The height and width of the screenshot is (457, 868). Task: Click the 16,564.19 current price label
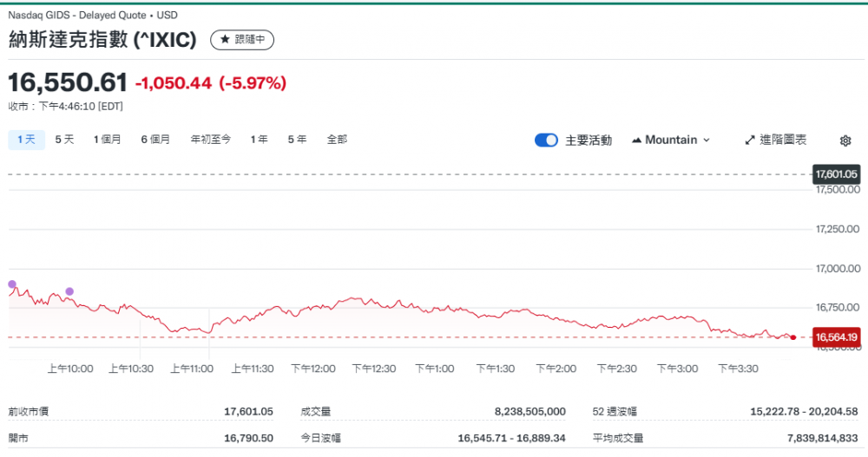click(836, 337)
